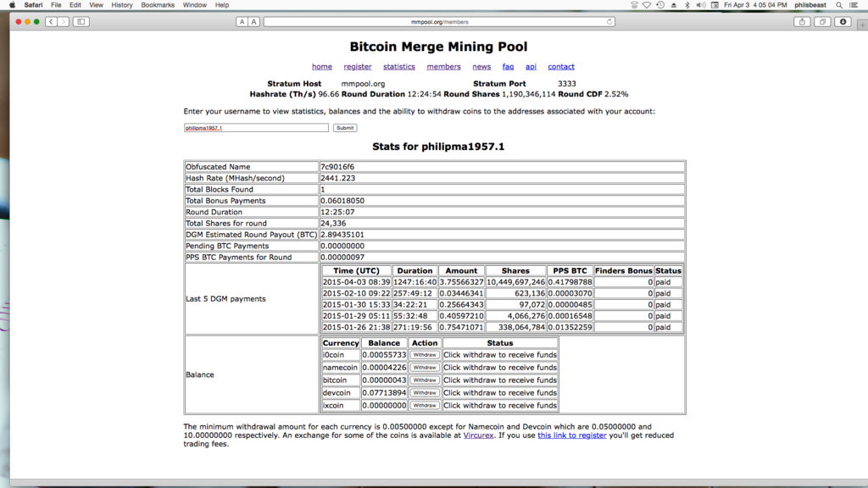Viewport: 868px width, 488px height.
Task: Withdraw the ixcoin balance
Action: point(425,406)
